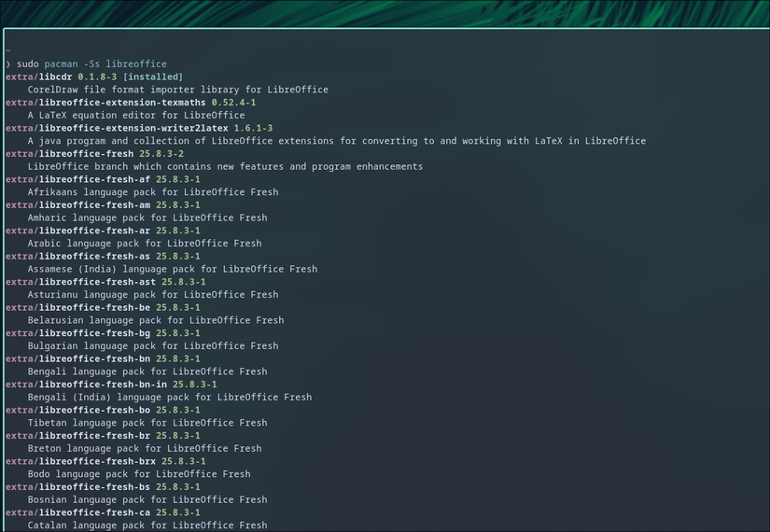This screenshot has height=532, width=770.
Task: Click the CorelDraw file format importer description
Action: 177,90
